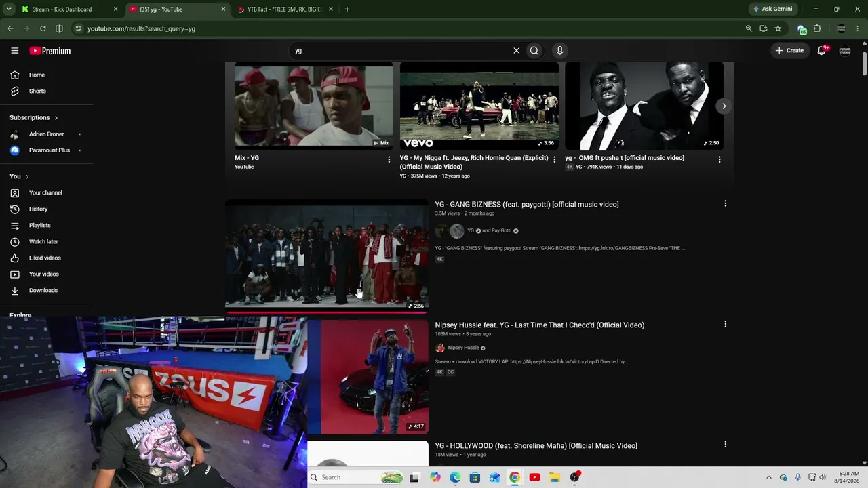Open options menu for My Nigga video

554,159
